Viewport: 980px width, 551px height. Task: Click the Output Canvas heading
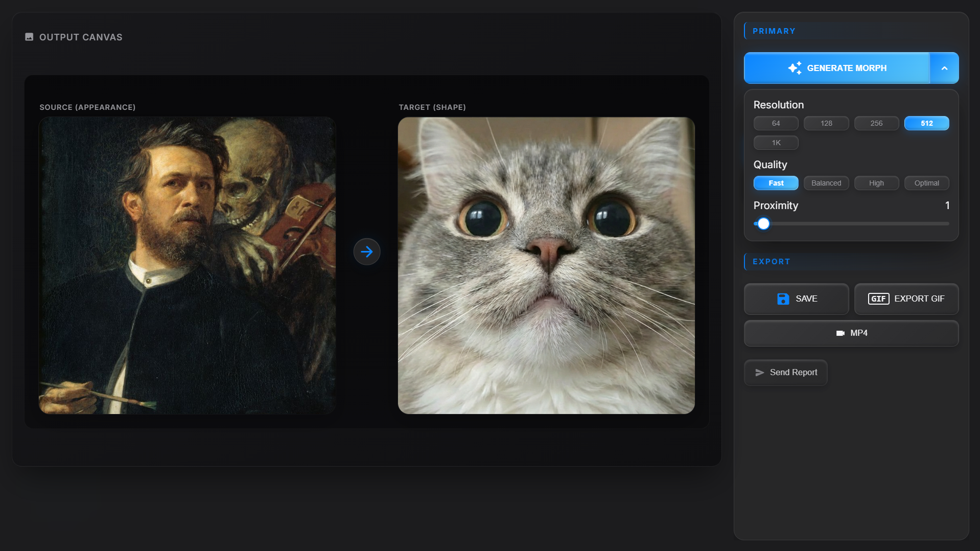81,37
